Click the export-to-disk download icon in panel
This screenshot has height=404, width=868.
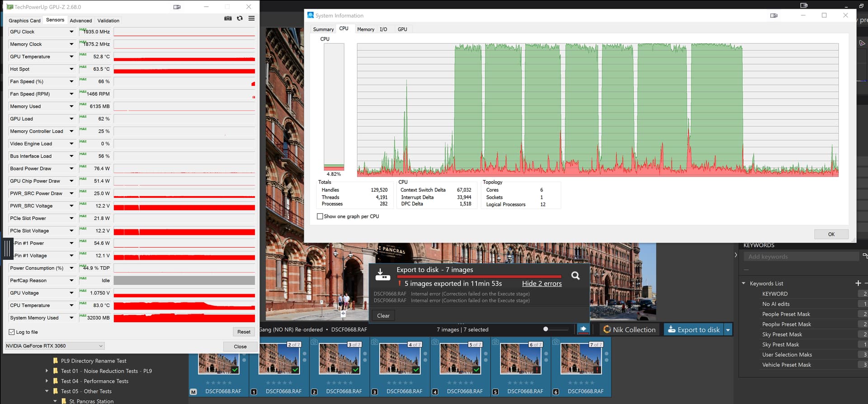tap(382, 275)
